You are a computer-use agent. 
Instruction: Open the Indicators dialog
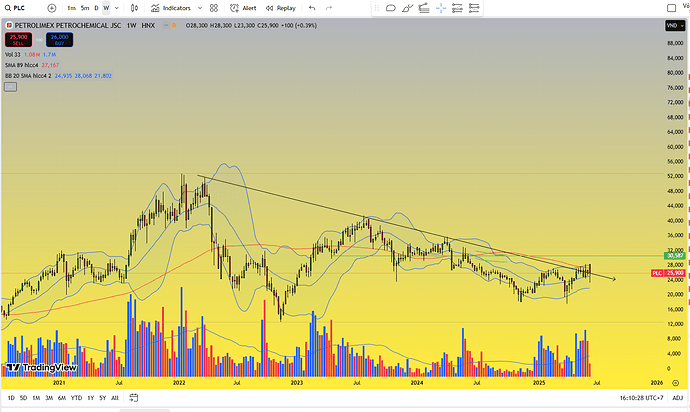coord(171,8)
